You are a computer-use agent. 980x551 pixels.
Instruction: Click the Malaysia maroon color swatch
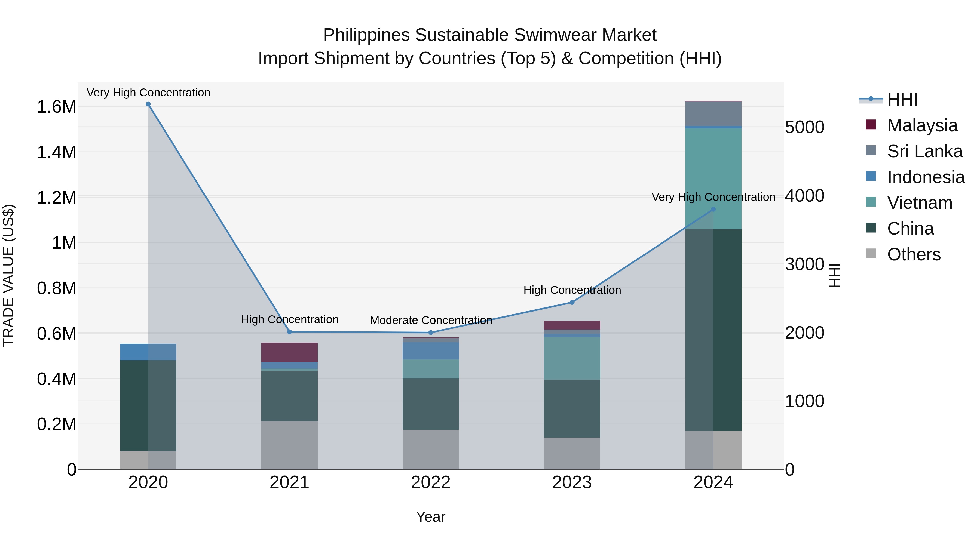pos(871,124)
